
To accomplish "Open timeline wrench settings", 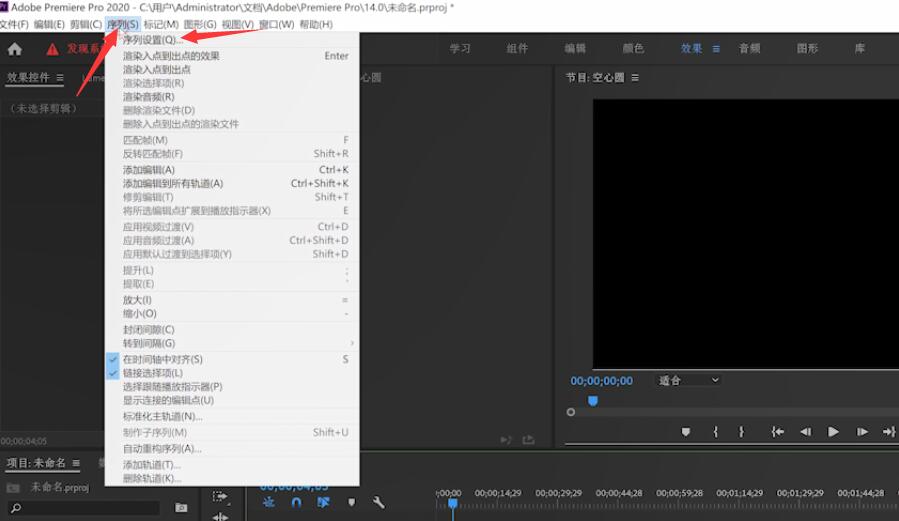I will pyautogui.click(x=378, y=503).
